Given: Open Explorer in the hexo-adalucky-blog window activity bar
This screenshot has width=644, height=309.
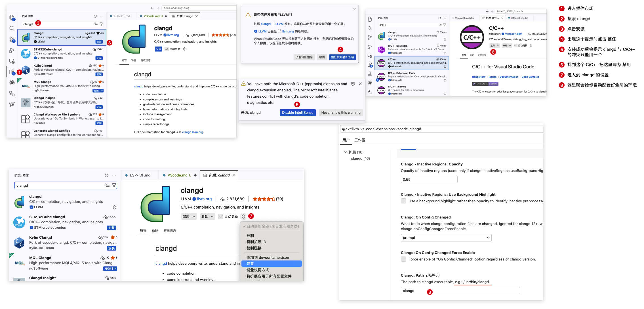Looking at the screenshot, I should coord(12,18).
